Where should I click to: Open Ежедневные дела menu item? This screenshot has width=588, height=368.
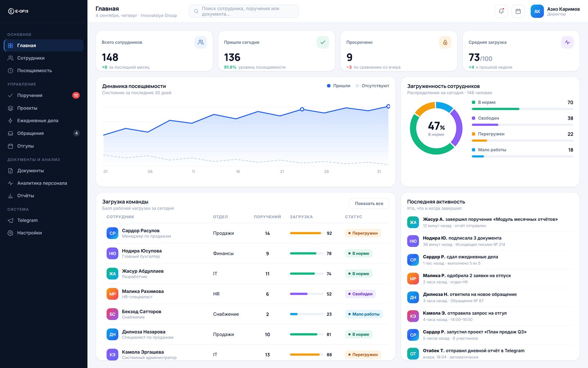[44, 121]
